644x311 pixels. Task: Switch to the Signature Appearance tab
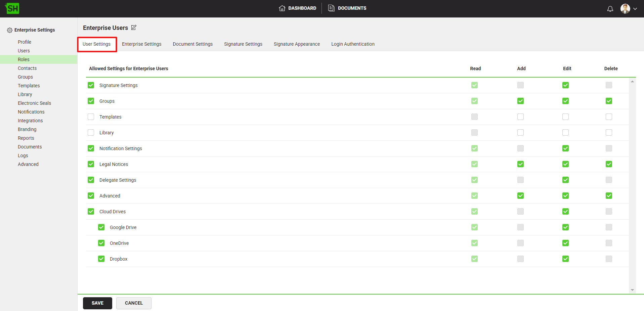[297, 44]
